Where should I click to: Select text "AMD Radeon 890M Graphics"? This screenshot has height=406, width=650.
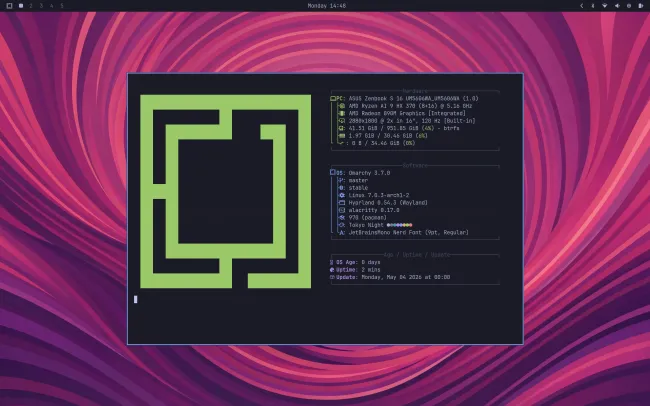(387, 114)
